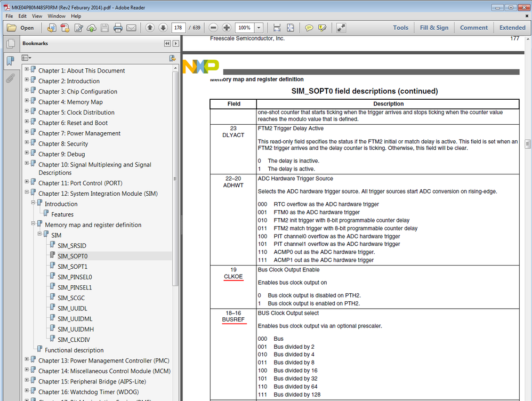532x401 pixels.
Task: Open the bookmarks options menu dropdown
Action: click(x=26, y=58)
